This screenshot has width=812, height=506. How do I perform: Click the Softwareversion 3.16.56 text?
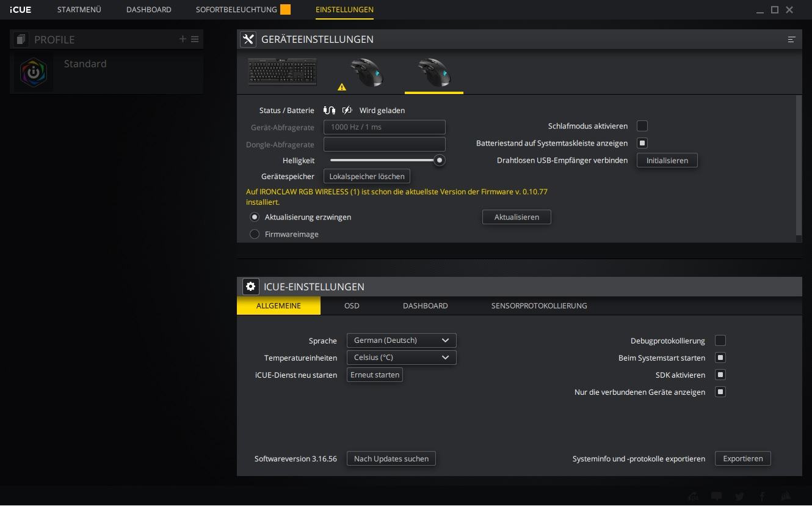295,458
